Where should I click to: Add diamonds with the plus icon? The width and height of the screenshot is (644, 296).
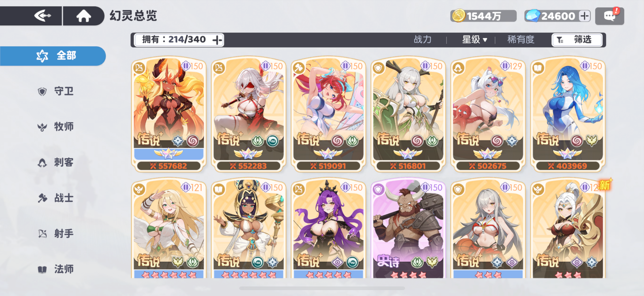(584, 16)
